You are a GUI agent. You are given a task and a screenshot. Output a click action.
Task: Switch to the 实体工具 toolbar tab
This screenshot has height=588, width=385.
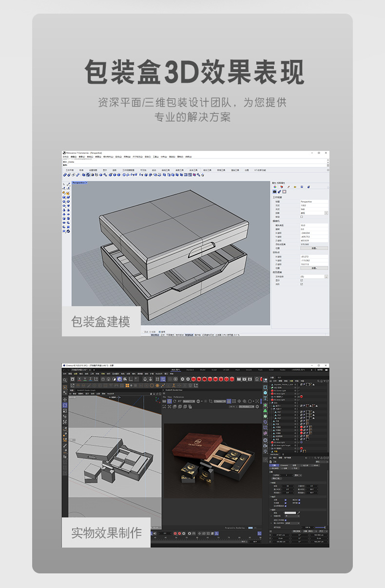(x=193, y=170)
